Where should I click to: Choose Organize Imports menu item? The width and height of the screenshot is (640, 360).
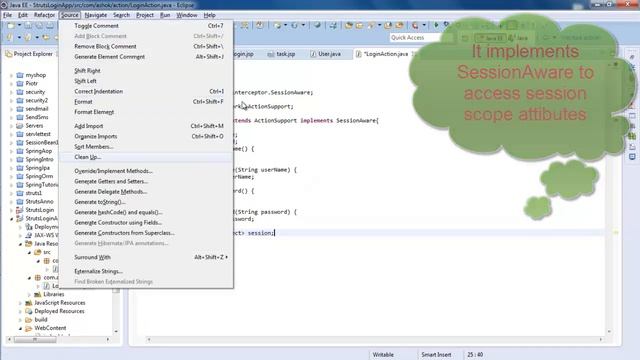coord(146,136)
